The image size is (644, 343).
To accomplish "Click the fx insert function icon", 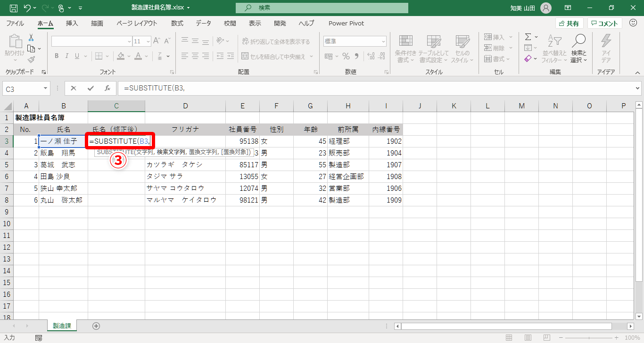I will [107, 88].
